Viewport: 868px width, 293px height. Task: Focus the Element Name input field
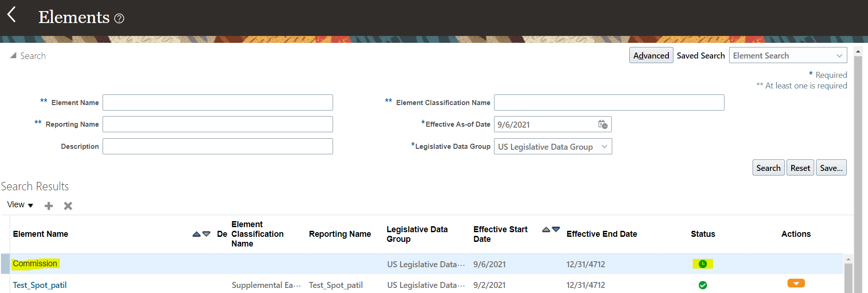218,103
